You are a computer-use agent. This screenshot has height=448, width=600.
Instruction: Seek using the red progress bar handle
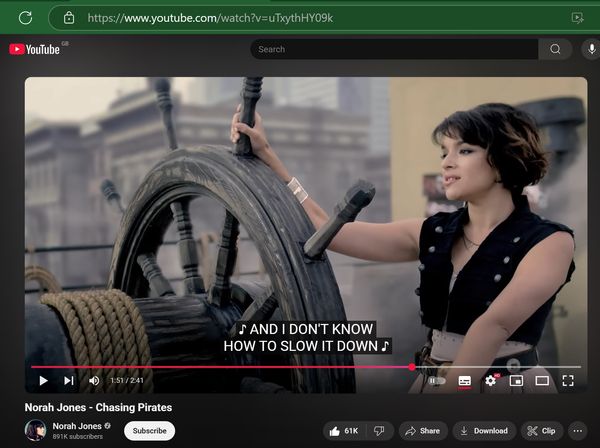(412, 367)
